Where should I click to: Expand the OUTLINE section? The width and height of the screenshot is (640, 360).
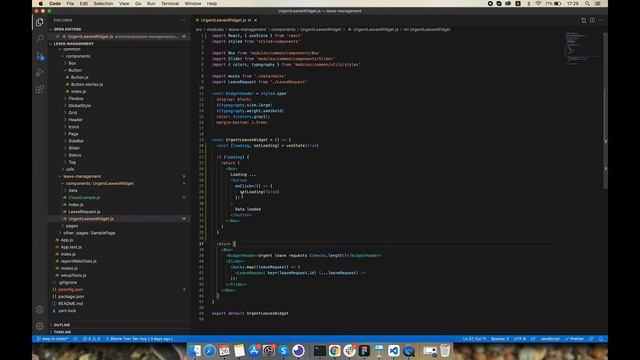[62, 325]
